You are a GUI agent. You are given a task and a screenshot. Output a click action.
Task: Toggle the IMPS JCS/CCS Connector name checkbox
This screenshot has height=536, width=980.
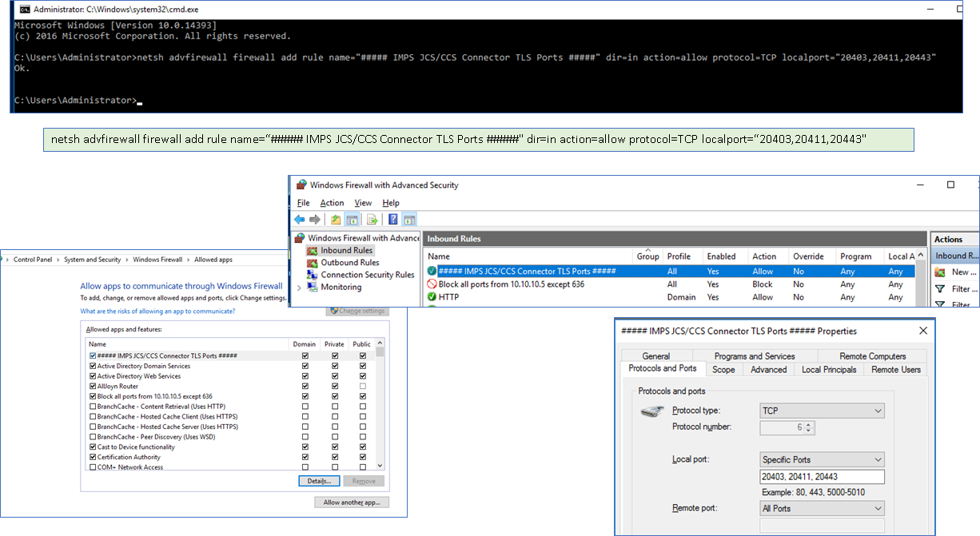(x=93, y=356)
